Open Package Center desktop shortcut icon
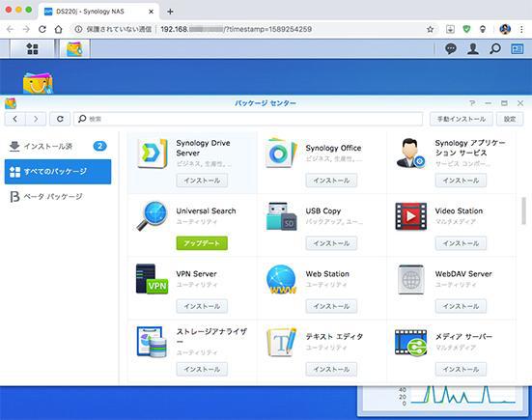Screen dimensions: 532x420 pyautogui.click(x=38, y=82)
